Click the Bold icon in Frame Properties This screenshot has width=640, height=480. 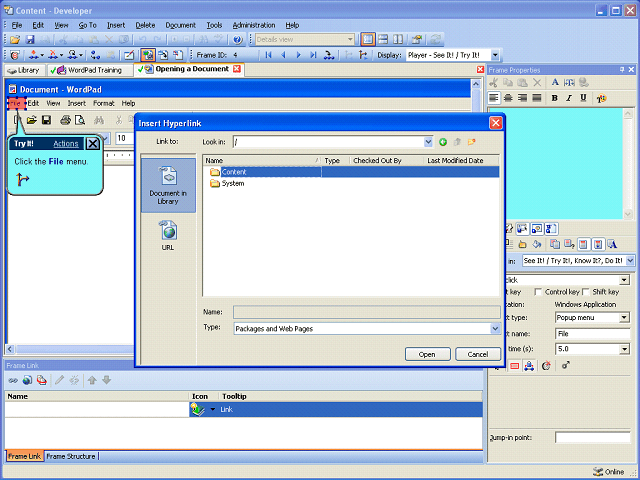click(554, 98)
